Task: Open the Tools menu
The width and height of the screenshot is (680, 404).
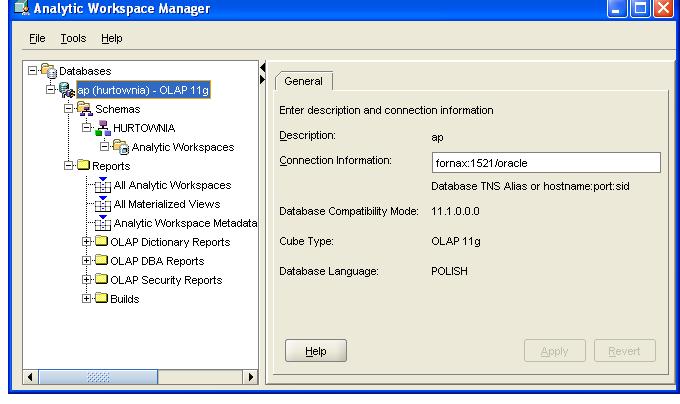Action: [x=73, y=38]
